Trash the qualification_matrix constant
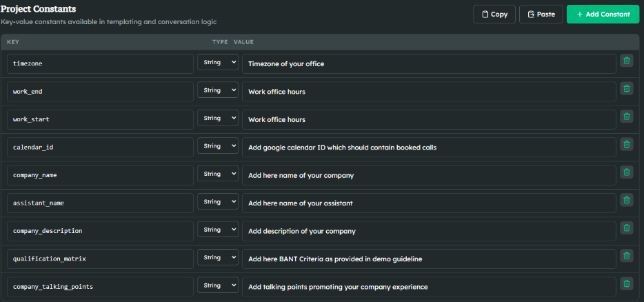This screenshot has width=644, height=302. point(626,256)
